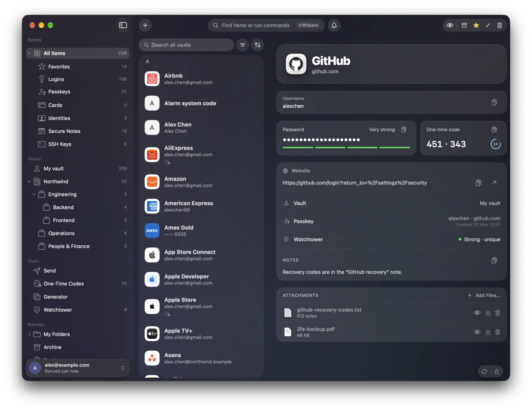Collapse the Engineering folder
Image resolution: width=532 pixels, height=410 pixels.
[34, 194]
